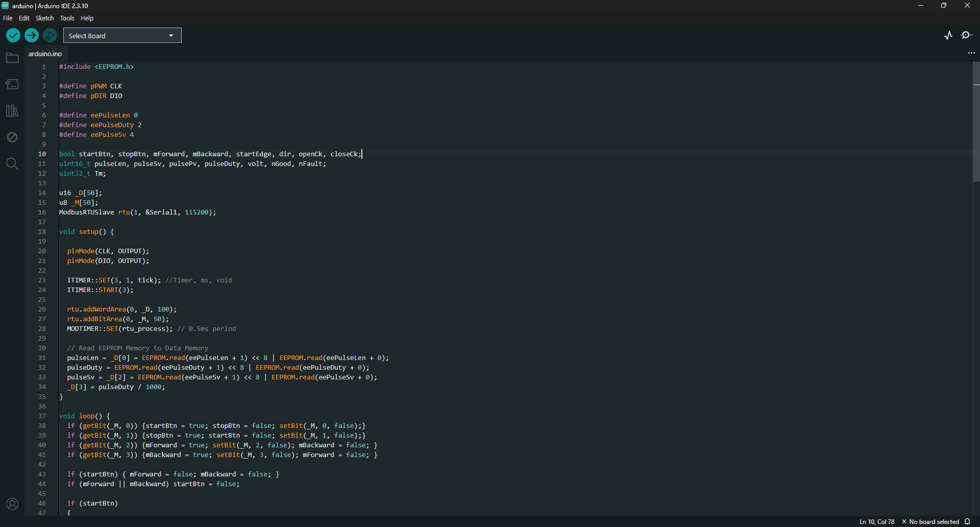Screen dimensions: 980x527
Task: Click the 'Ln 10, Col 78' position indicator
Action: tap(877, 521)
